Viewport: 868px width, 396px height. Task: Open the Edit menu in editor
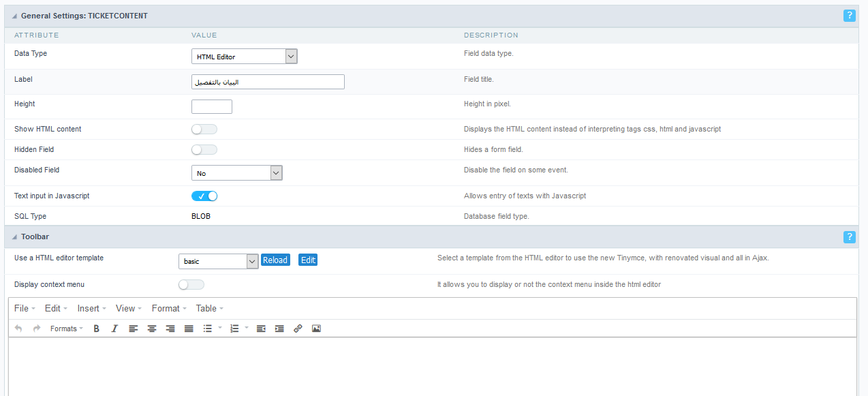point(57,309)
